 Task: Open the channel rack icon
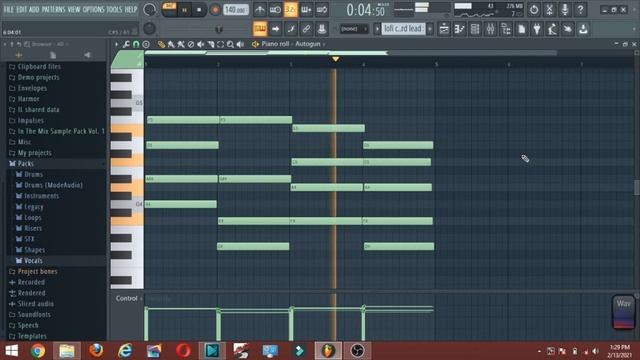(x=475, y=29)
